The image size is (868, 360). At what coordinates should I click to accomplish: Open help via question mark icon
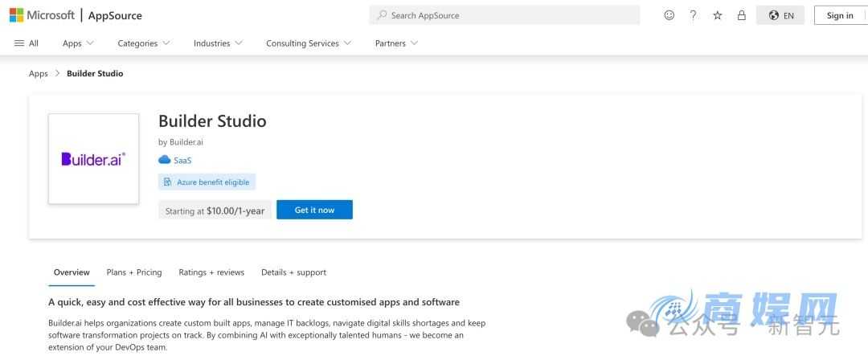click(x=693, y=15)
